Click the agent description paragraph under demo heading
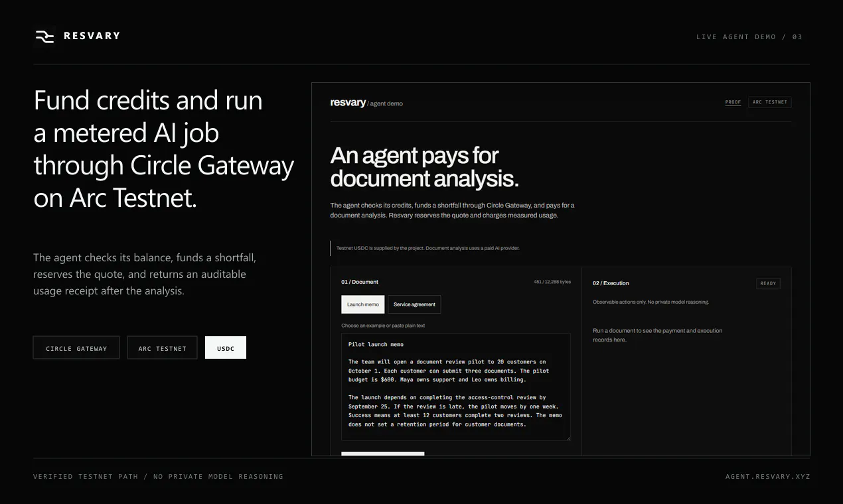This screenshot has width=843, height=504. [x=453, y=210]
